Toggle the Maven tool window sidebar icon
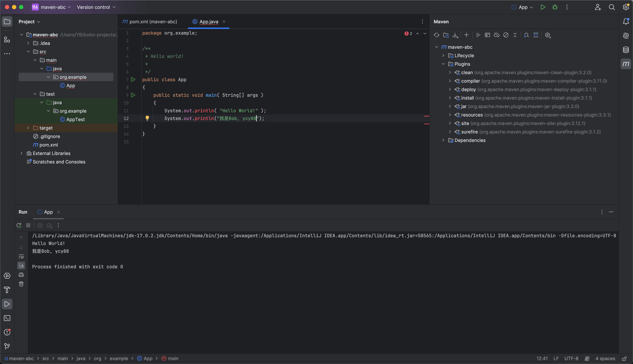 (626, 64)
